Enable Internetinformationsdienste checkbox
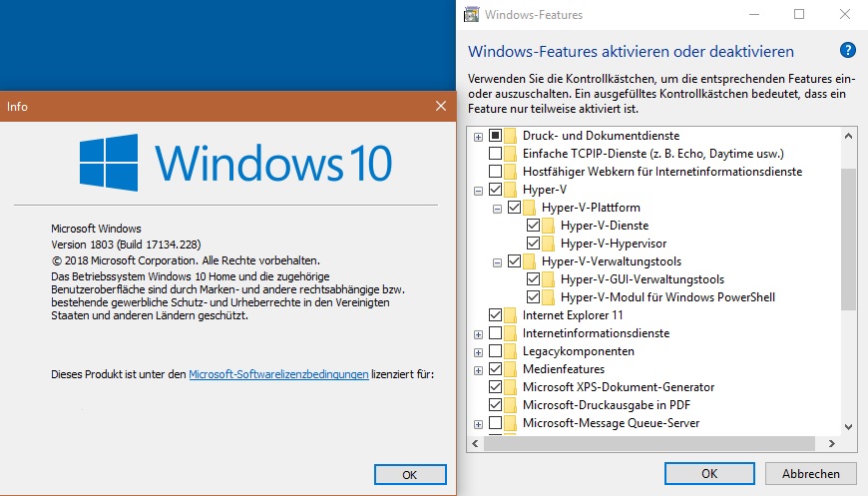868x496 pixels. [496, 332]
